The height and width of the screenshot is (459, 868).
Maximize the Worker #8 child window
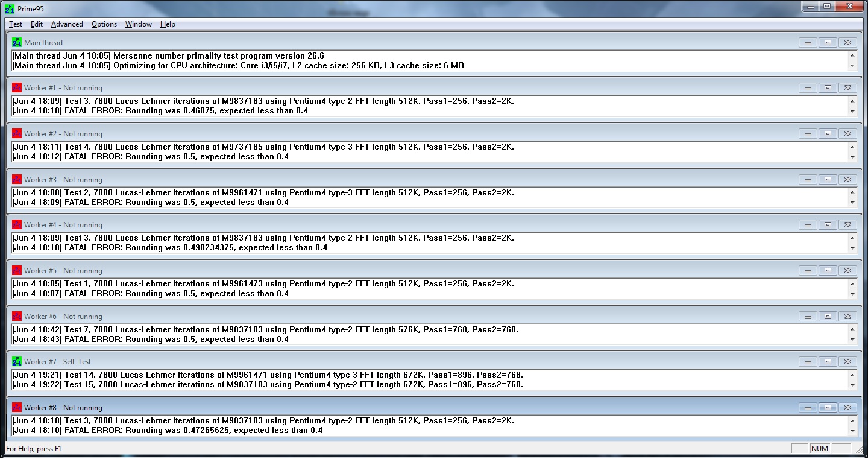coord(828,408)
